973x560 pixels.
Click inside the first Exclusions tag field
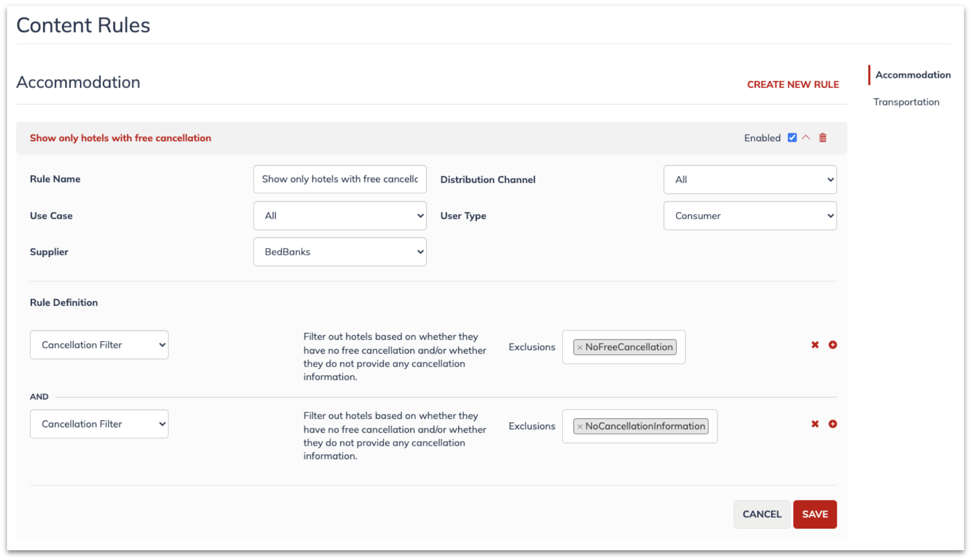(624, 347)
